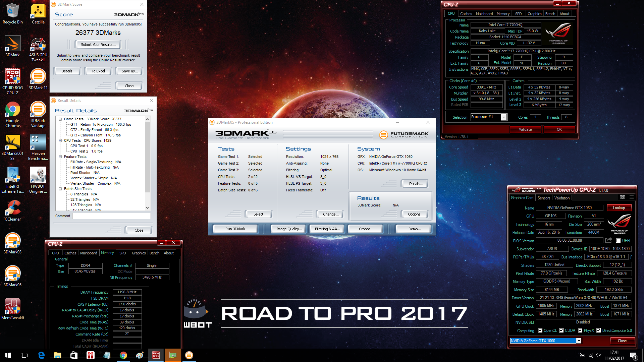
Task: Open the Bench tab in top CPU-Z
Action: 550,14
